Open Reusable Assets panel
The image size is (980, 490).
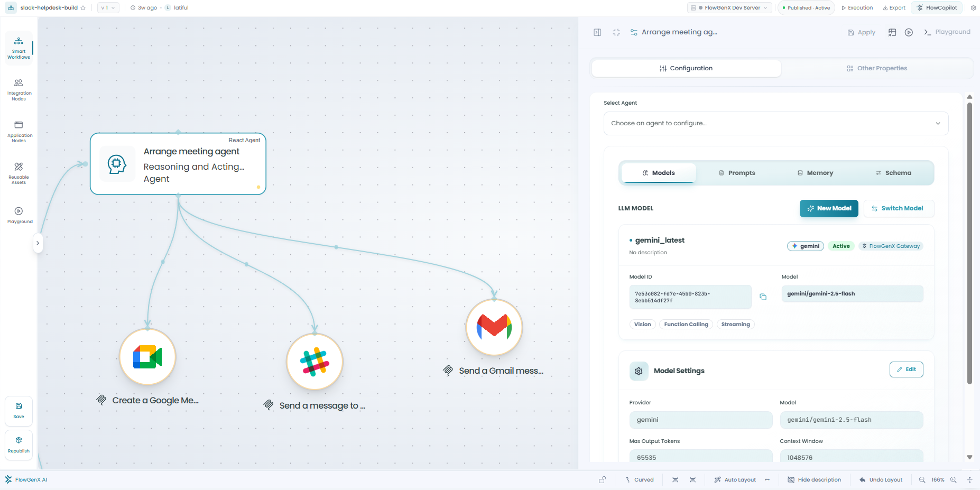[x=19, y=173]
